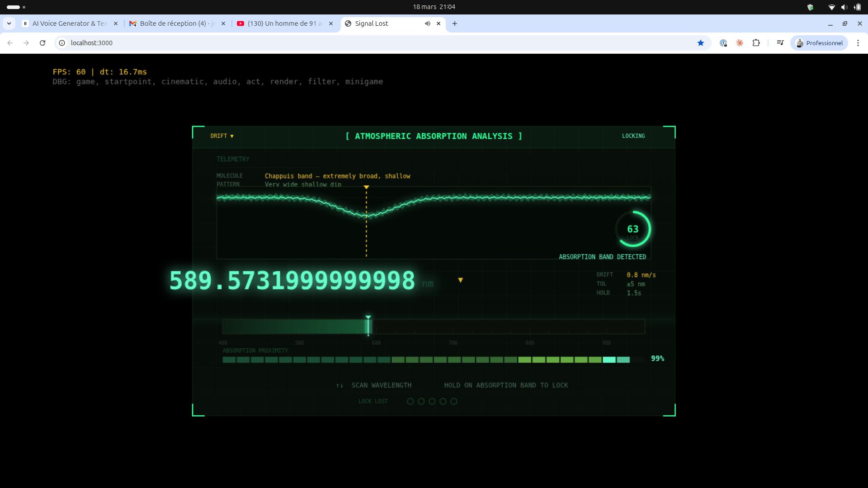Image resolution: width=868 pixels, height=488 pixels.
Task: Click the last lock progress circle
Action: (x=453, y=401)
